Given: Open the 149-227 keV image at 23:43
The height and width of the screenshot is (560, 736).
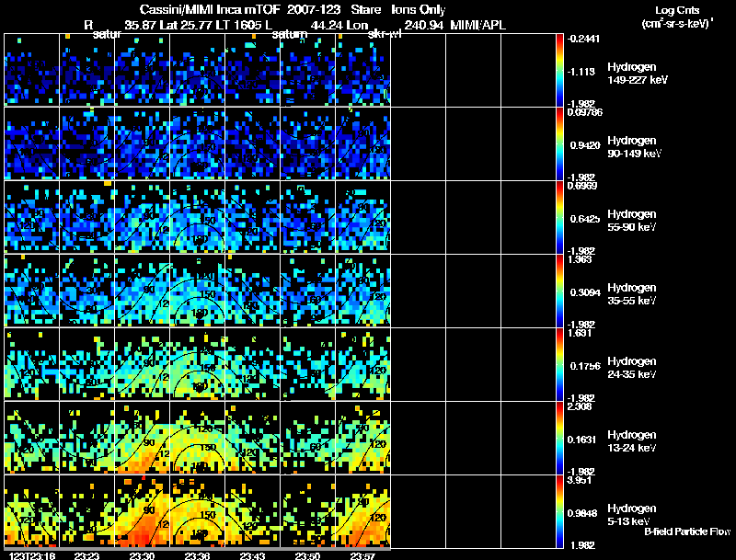Looking at the screenshot, I should click(x=252, y=70).
